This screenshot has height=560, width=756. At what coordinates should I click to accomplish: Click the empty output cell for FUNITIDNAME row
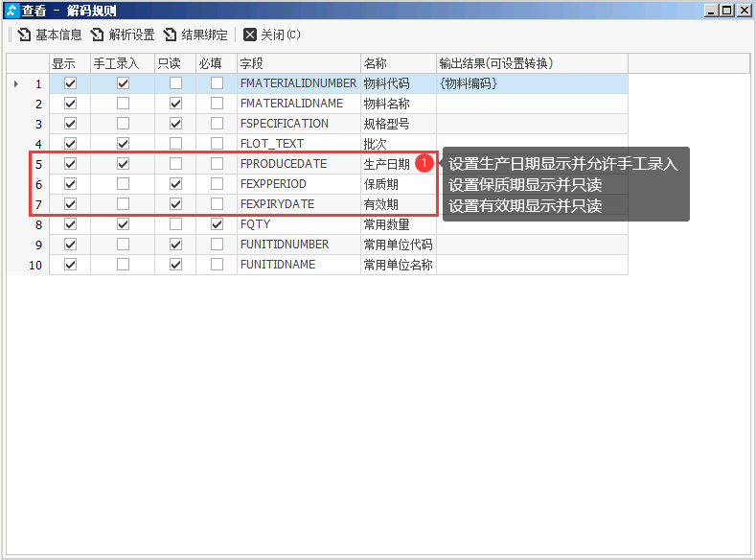click(533, 265)
